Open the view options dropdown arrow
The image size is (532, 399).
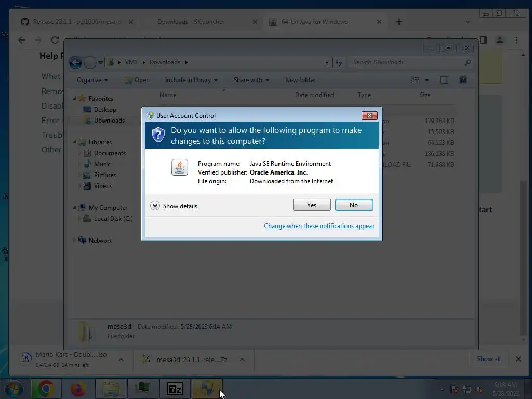[427, 80]
